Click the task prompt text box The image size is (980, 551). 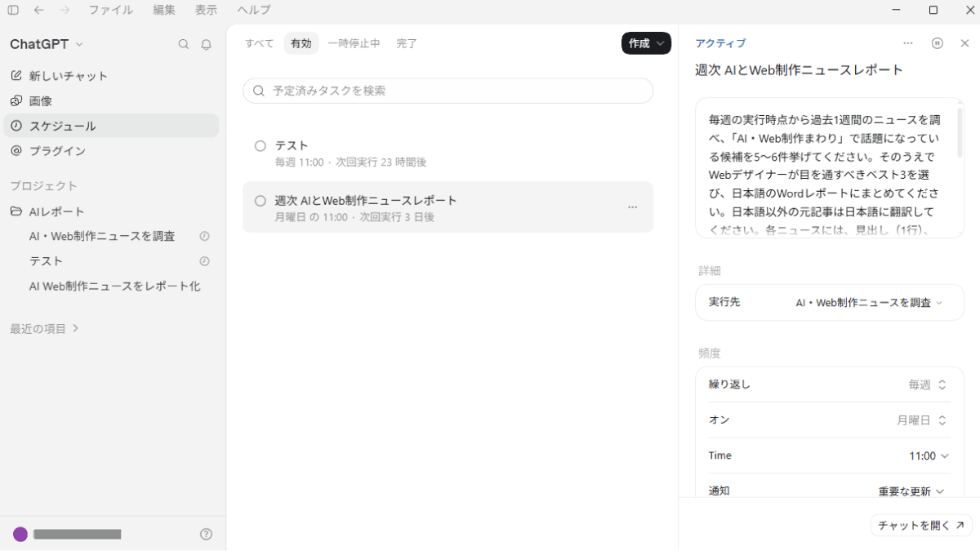click(x=829, y=168)
